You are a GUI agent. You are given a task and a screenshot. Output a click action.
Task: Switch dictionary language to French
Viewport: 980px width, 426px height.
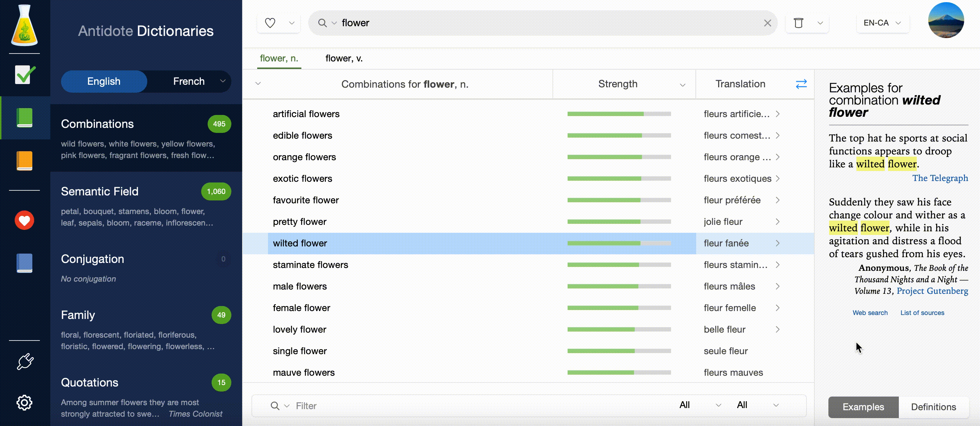pyautogui.click(x=189, y=82)
